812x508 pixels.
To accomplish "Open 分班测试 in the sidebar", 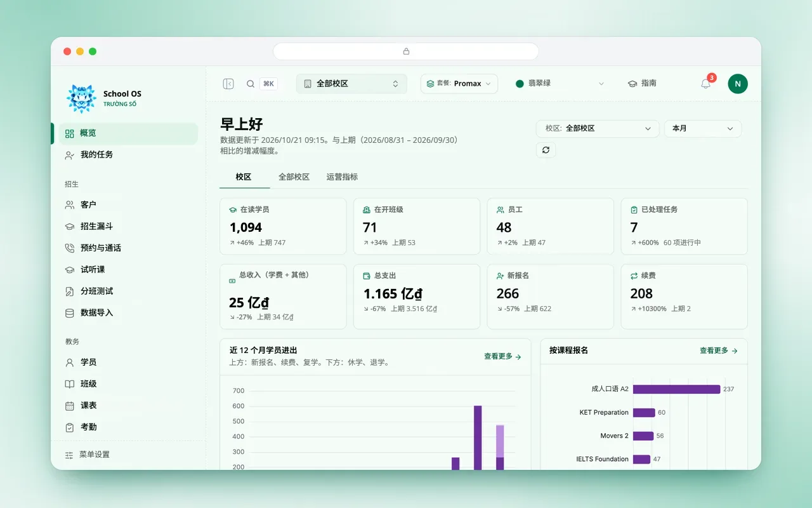I will (x=128, y=291).
